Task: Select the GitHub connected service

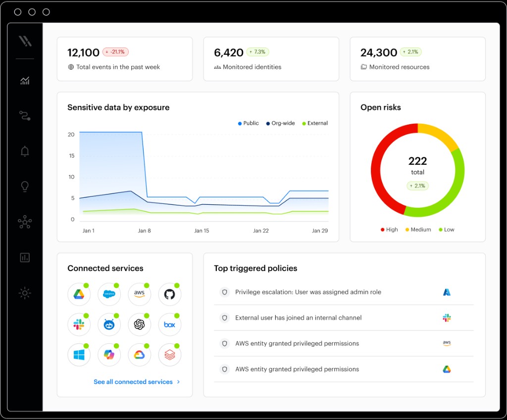Action: [169, 294]
